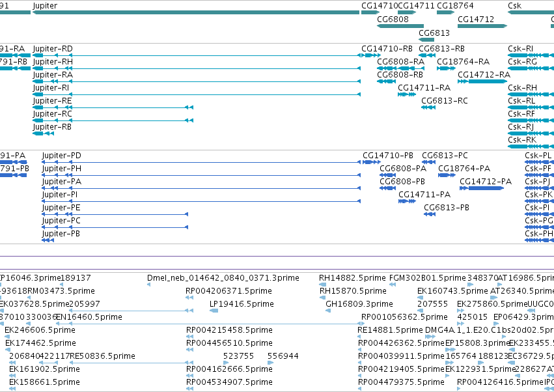Click transcript Csk-RG
Viewport: 554px width, 392px height.
pyautogui.click(x=531, y=68)
